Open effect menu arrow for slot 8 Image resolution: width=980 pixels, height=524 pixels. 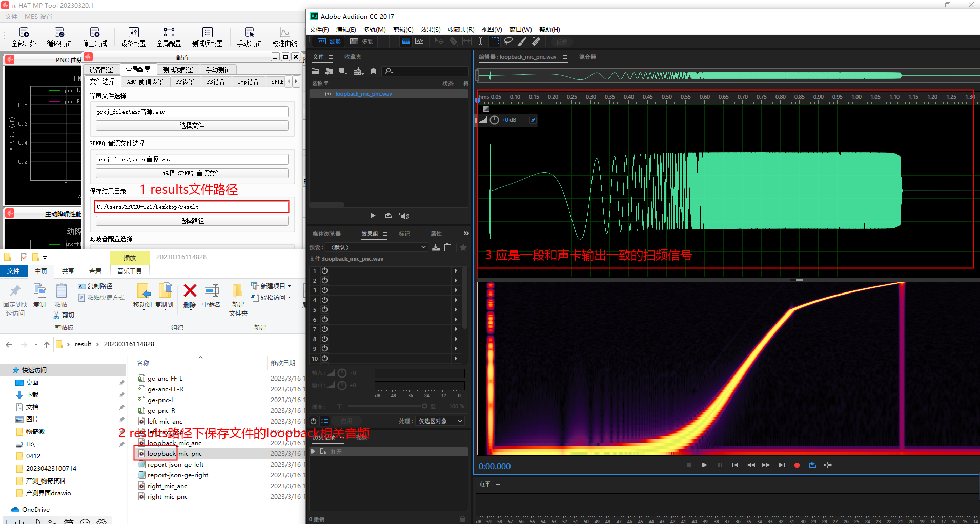tap(456, 339)
